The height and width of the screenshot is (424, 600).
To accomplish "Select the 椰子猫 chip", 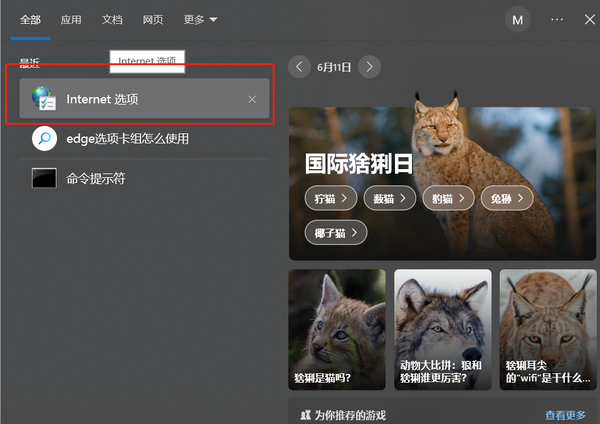I will [336, 232].
